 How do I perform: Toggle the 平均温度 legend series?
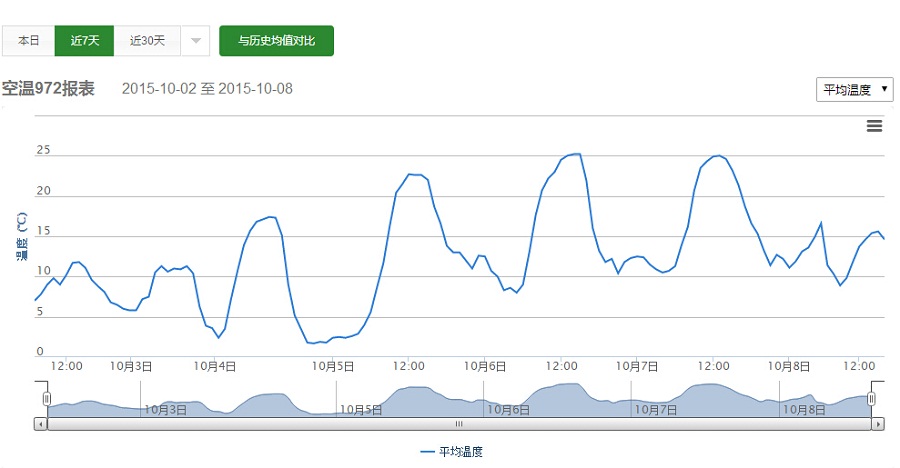451,452
